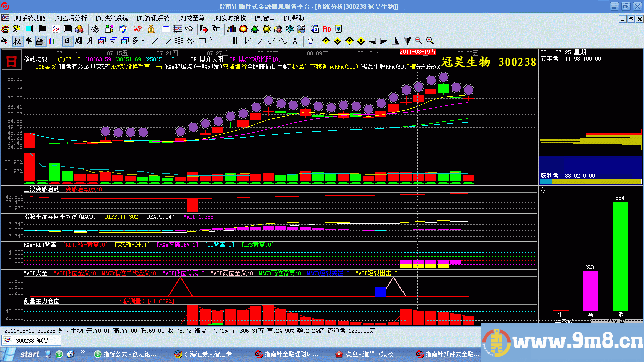The width and height of the screenshot is (644, 362).
Task: Open the 资讯系统 menu
Action: coord(153,18)
